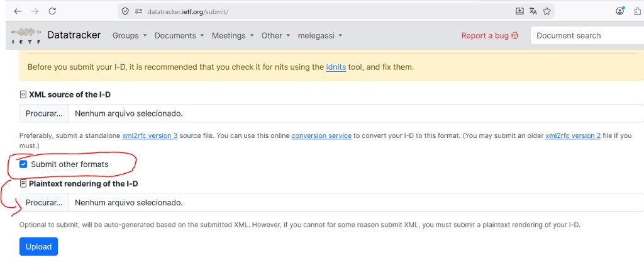This screenshot has height=274, width=644.
Task: Focus the Document search field
Action: [x=587, y=36]
